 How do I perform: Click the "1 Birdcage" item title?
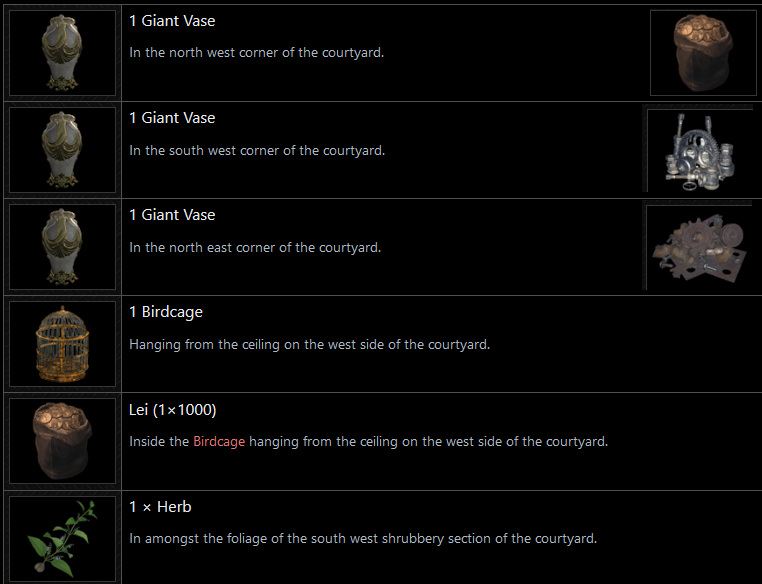166,312
